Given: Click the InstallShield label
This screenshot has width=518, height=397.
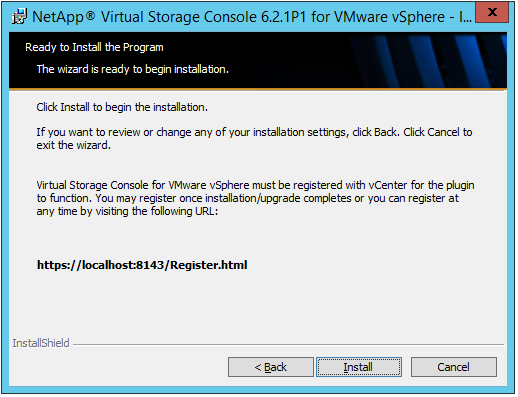Looking at the screenshot, I should 41,343.
